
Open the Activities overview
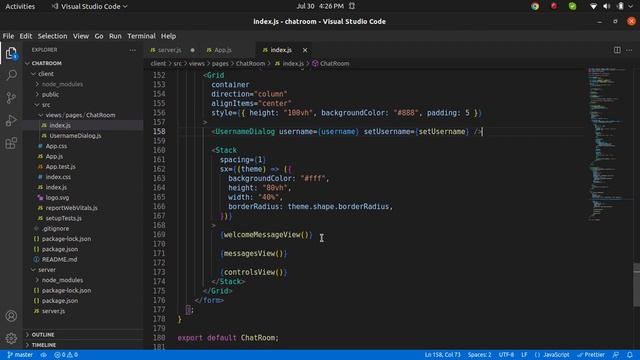tap(20, 6)
